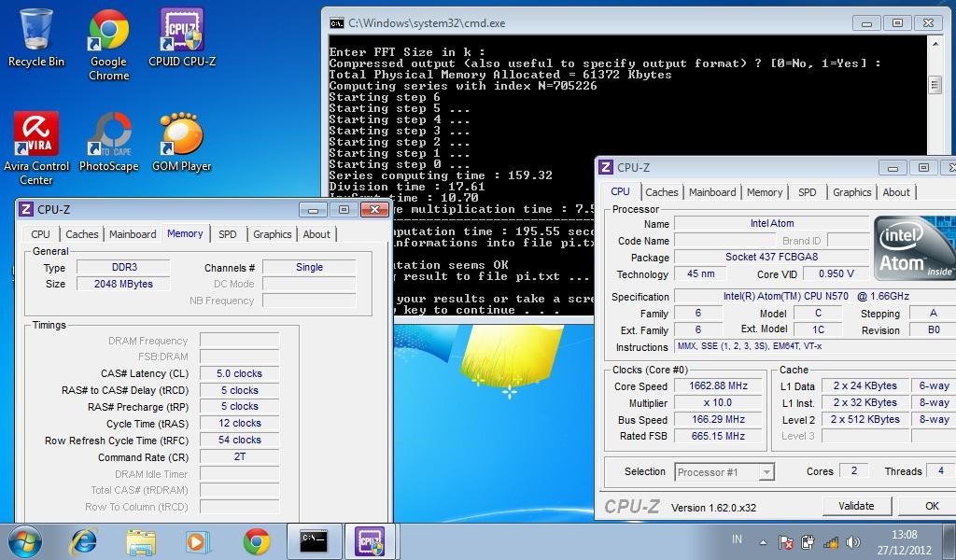Open Caches tab in right CPU-Z window
The height and width of the screenshot is (560, 956).
(x=662, y=192)
